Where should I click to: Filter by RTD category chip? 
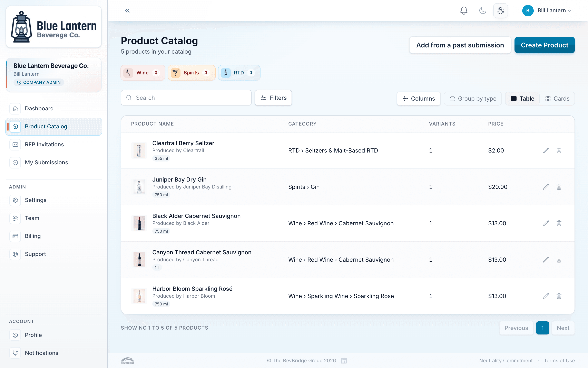(239, 73)
